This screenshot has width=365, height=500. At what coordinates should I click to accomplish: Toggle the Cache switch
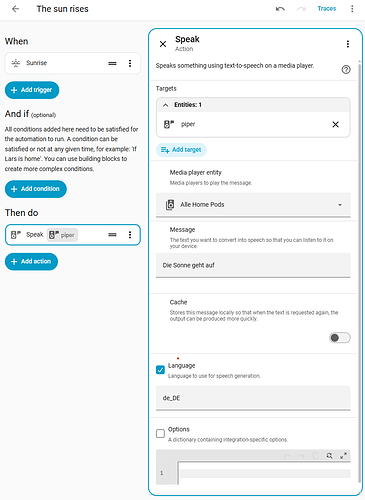[x=340, y=338]
